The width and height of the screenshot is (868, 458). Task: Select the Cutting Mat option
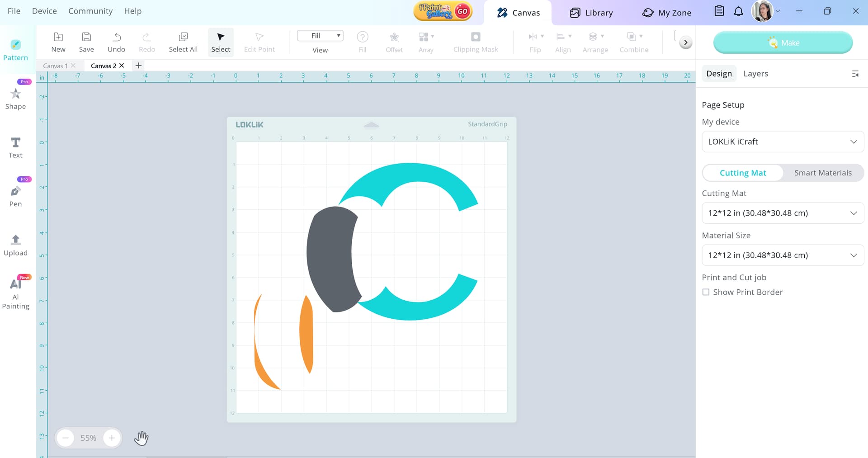(x=743, y=173)
